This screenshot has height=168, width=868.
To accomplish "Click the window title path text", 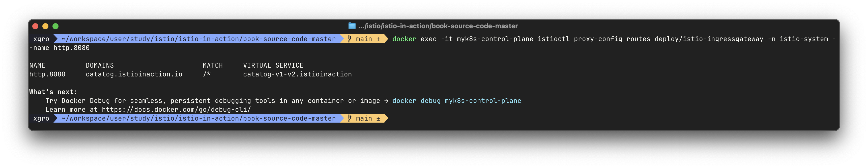I will click(438, 26).
